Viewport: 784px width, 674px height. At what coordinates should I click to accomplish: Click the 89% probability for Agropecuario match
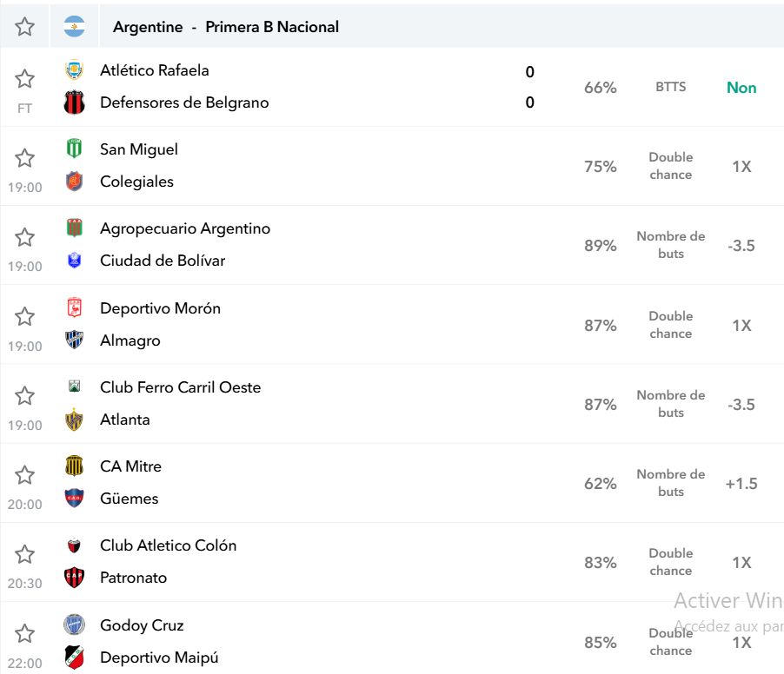coord(600,246)
